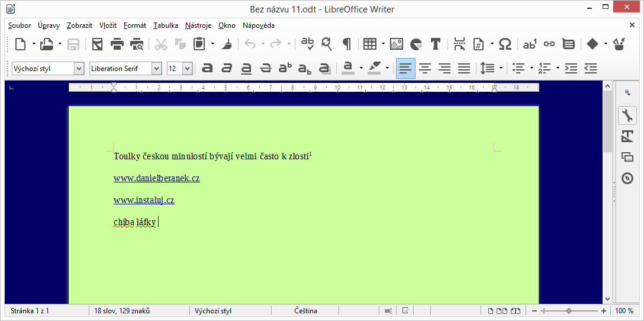Toggle underline formatting

tap(246, 68)
